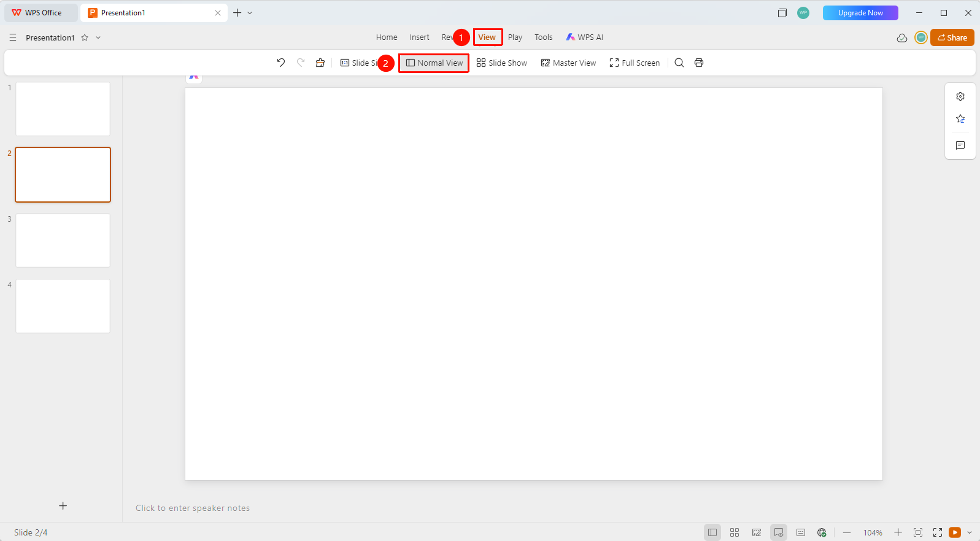Screen dimensions: 980x541
Task: Star Presentation1 as favorite
Action: coord(85,37)
